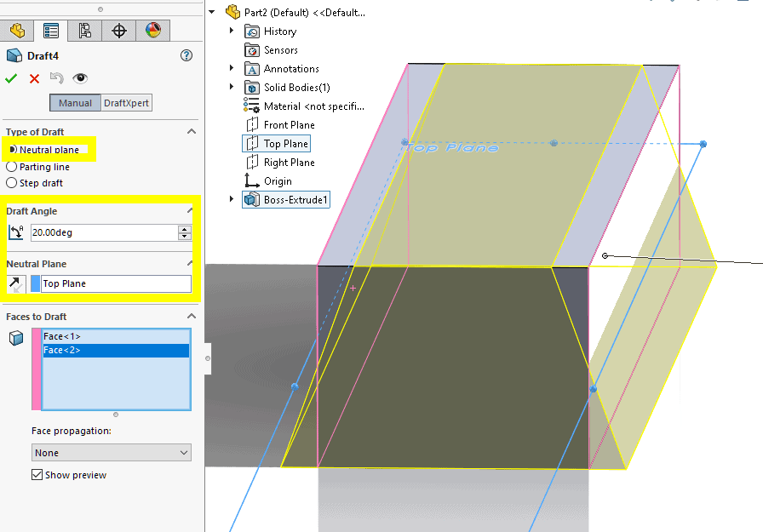Click the undo arrow icon
Image resolution: width=763 pixels, height=532 pixels.
pos(57,77)
